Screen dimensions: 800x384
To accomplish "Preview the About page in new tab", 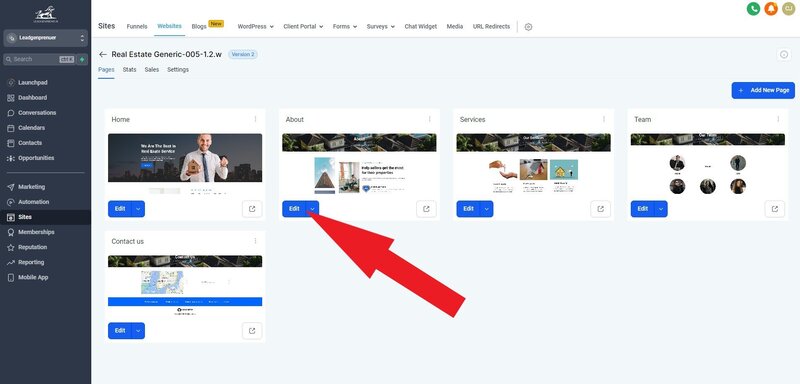I will pos(427,209).
